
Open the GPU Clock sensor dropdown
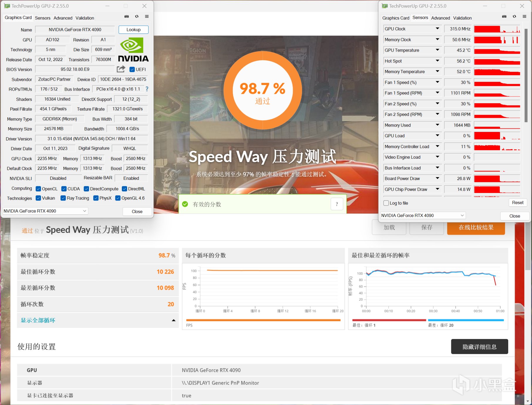pos(437,29)
